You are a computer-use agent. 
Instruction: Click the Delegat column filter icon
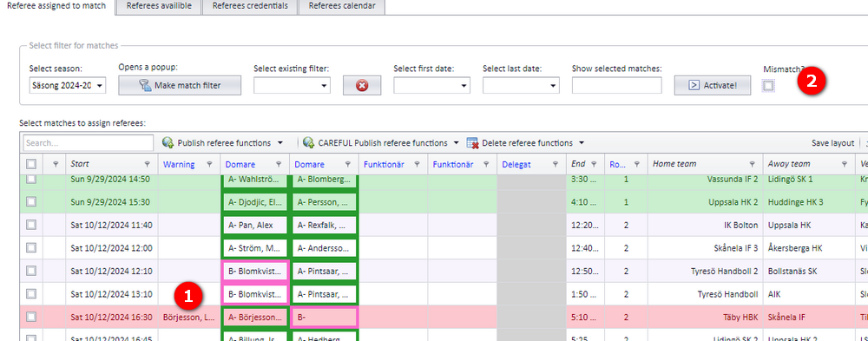(556, 164)
